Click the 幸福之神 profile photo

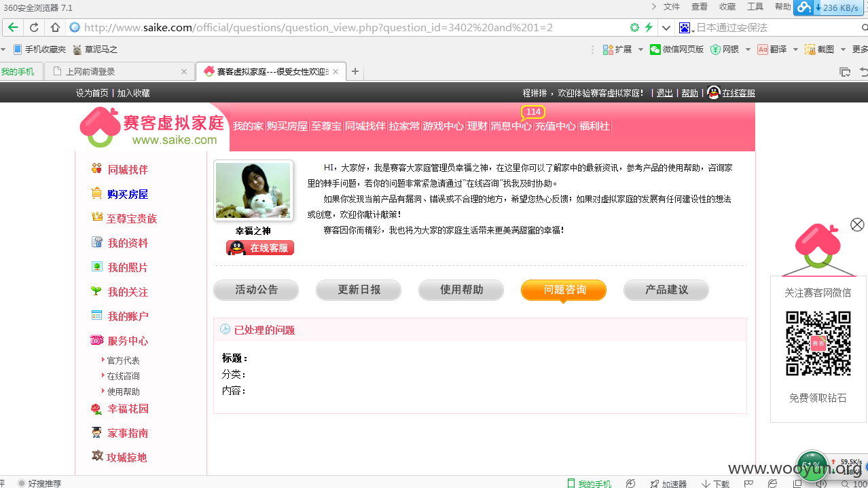point(253,191)
